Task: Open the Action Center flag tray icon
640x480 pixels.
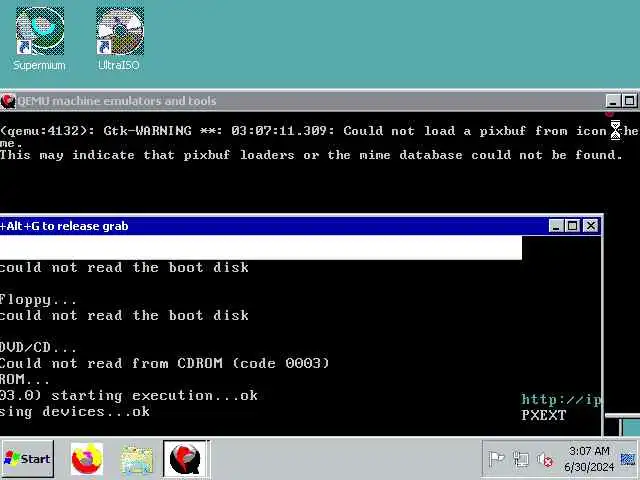Action: [497, 459]
